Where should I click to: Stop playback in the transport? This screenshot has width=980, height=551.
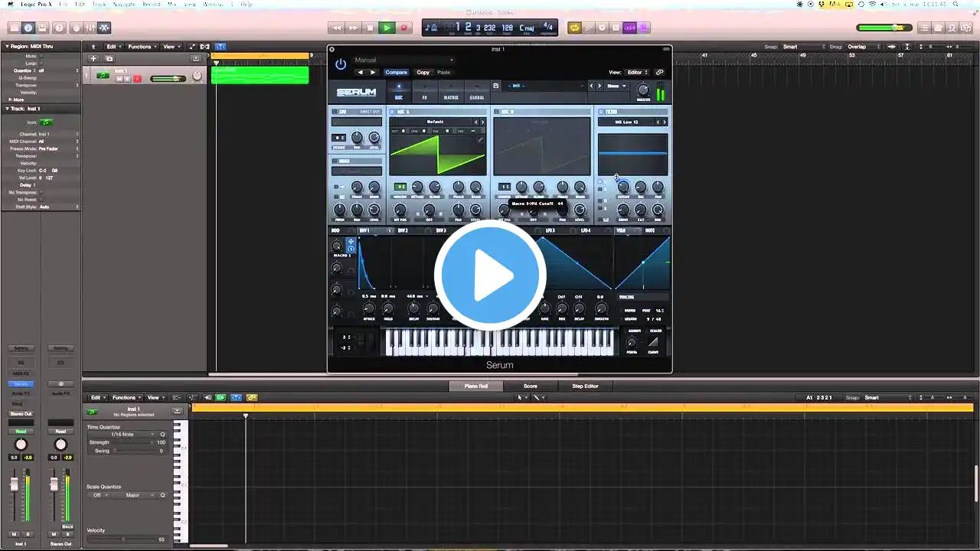[370, 28]
